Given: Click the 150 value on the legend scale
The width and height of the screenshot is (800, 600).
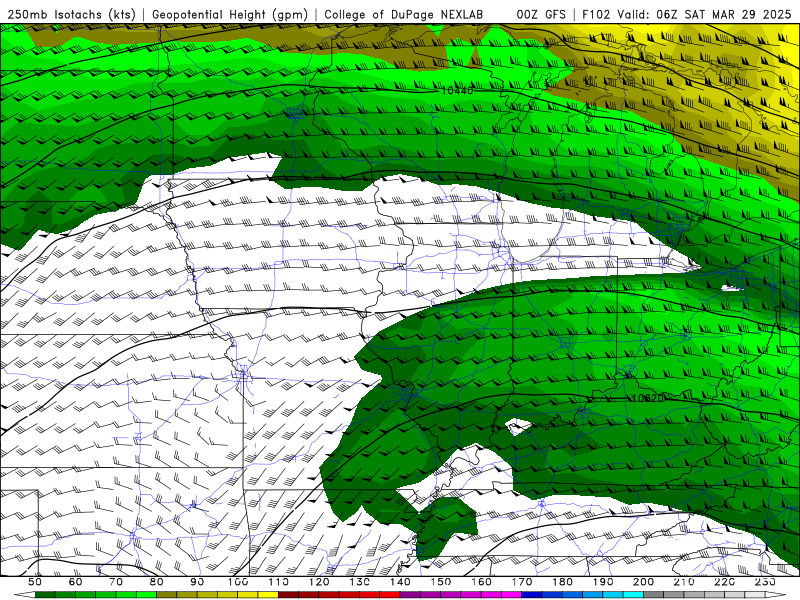Looking at the screenshot, I should [x=440, y=582].
